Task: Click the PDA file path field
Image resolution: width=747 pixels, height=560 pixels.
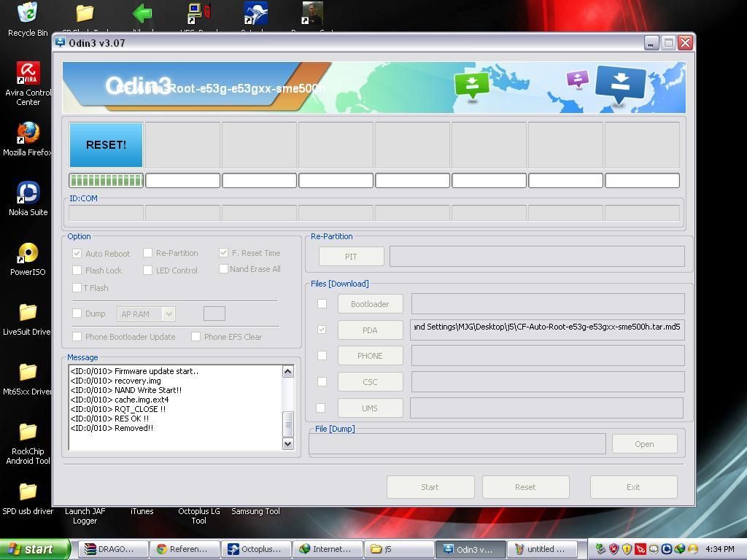Action: pos(547,330)
